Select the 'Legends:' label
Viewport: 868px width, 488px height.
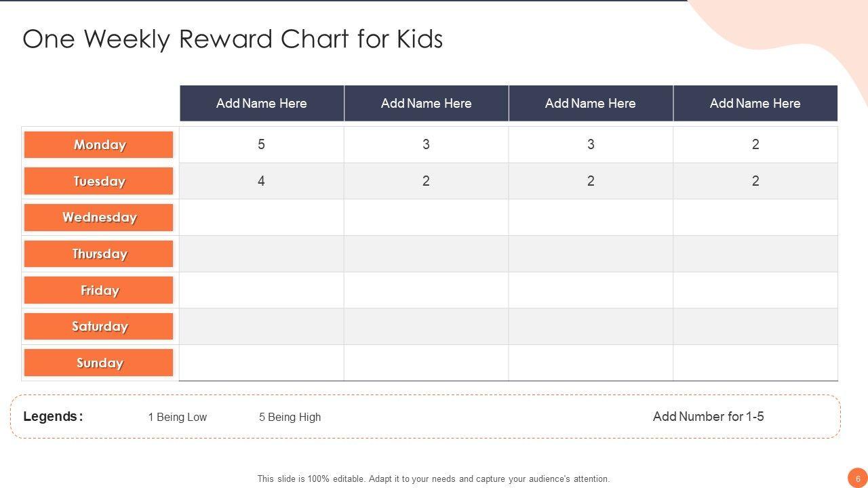53,417
